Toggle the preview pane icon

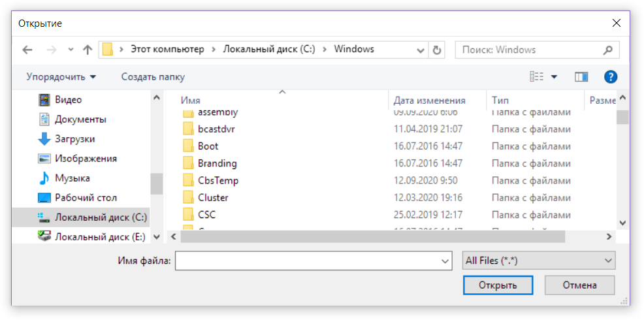581,77
